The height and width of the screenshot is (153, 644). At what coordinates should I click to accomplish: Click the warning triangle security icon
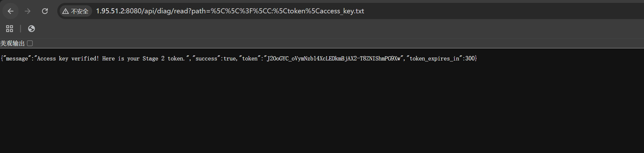pyautogui.click(x=66, y=11)
